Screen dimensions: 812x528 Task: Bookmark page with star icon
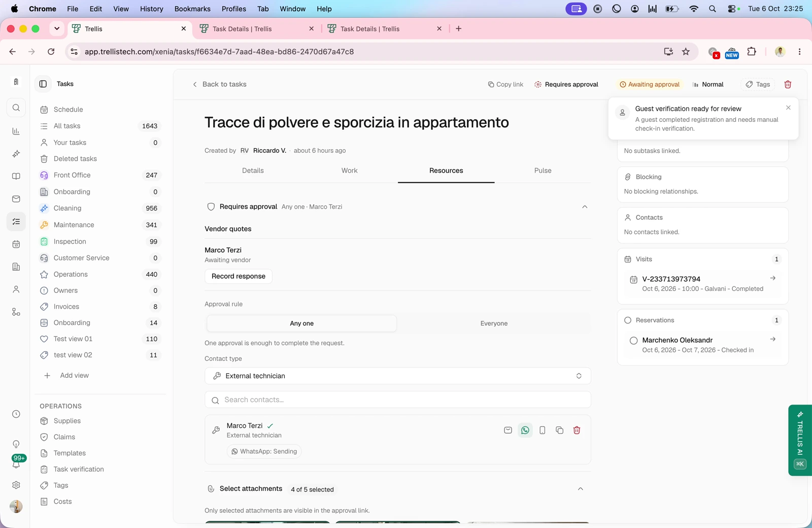[x=686, y=52]
